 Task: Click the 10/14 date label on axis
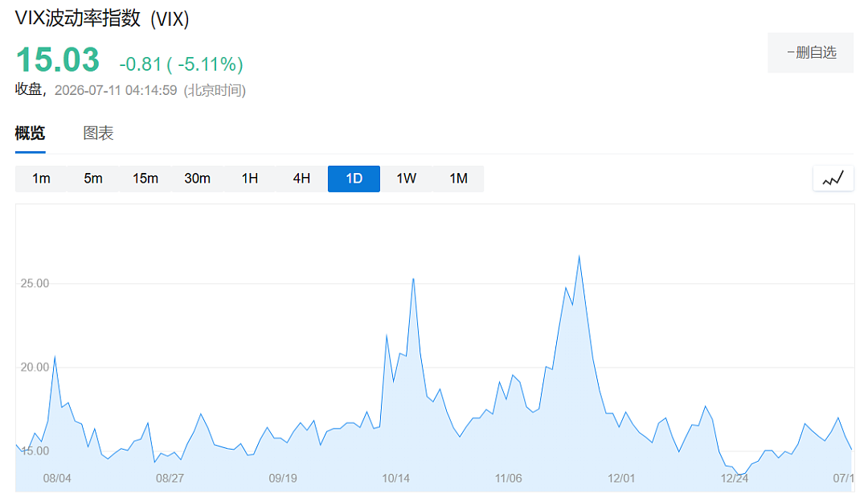tap(395, 478)
